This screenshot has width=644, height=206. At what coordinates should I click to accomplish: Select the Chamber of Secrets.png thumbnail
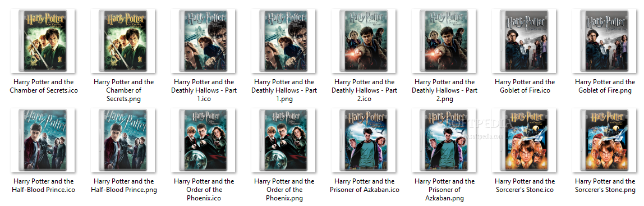point(123,41)
